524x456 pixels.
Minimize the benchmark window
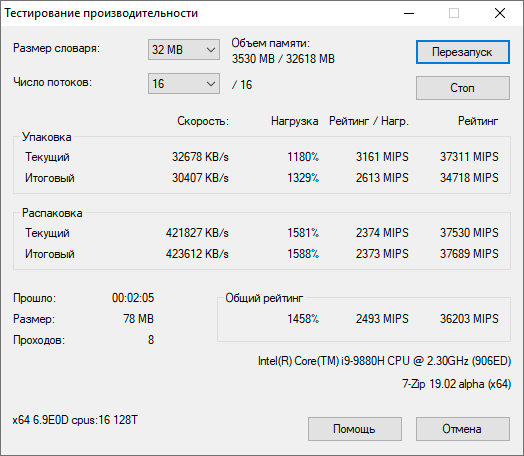[x=409, y=13]
